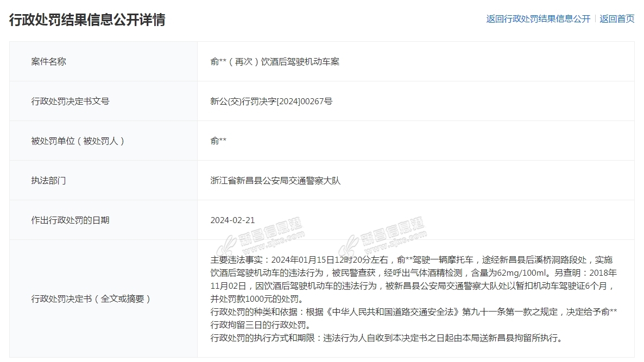Select the 案件名称 label cell

click(49, 61)
